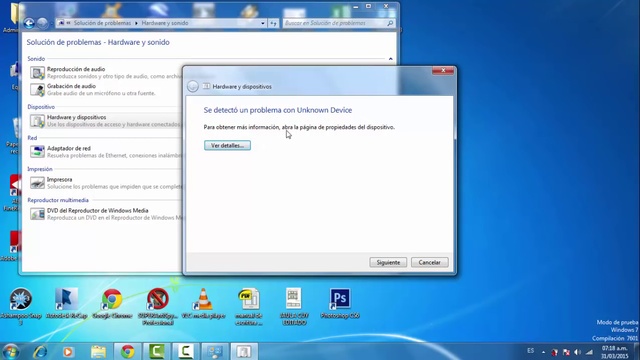
Task: Select Reproducción de audio link
Action: pos(76,69)
